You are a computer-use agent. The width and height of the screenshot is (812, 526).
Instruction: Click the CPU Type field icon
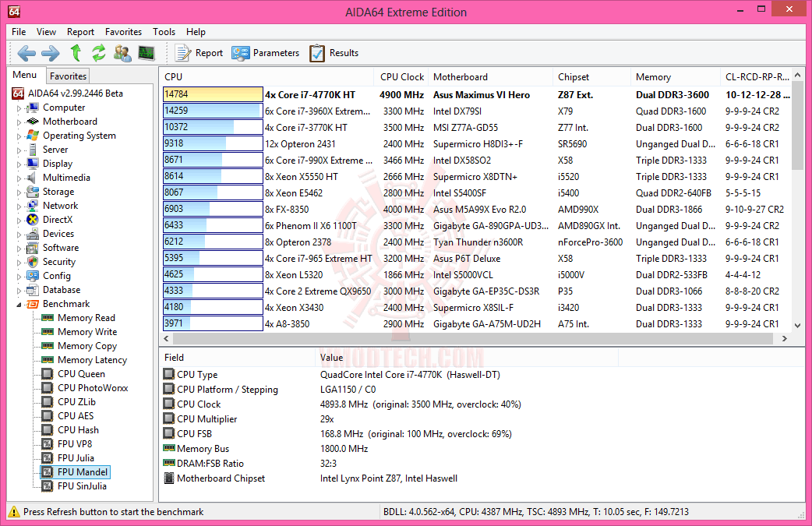pyautogui.click(x=169, y=374)
